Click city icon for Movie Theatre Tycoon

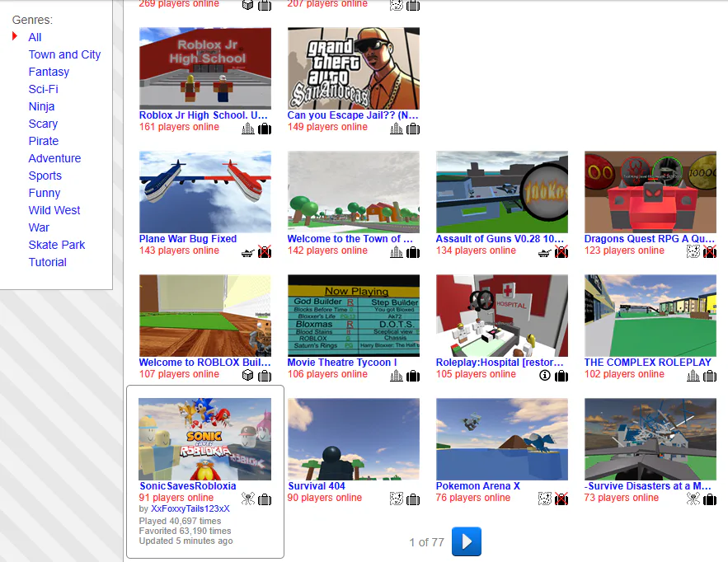click(397, 376)
